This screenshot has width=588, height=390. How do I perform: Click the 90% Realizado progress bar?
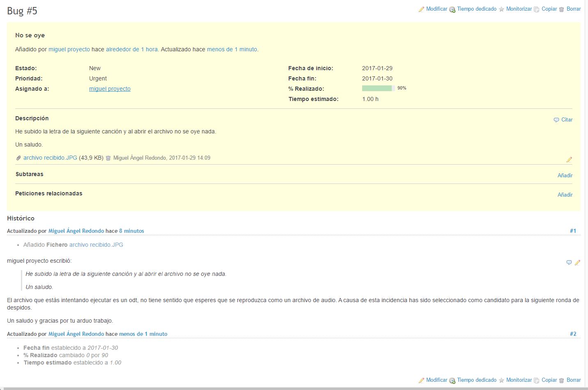click(x=378, y=88)
